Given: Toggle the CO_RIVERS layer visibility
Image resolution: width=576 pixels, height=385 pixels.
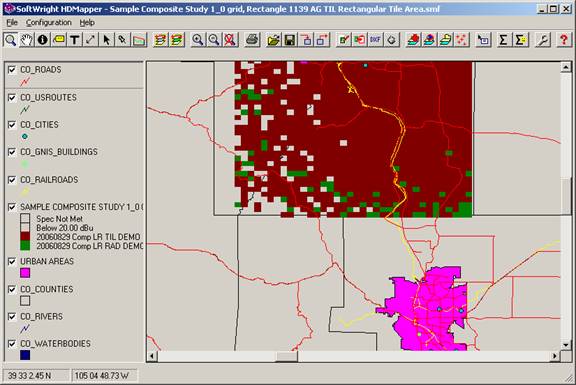Looking at the screenshot, I should pos(12,316).
